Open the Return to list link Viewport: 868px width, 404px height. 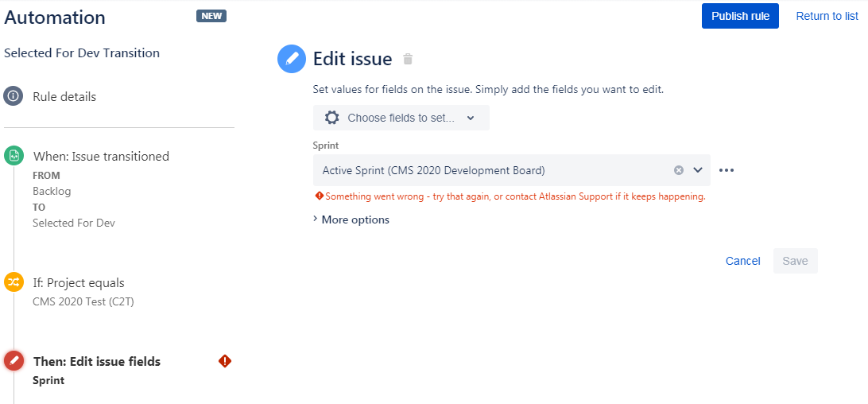point(827,16)
